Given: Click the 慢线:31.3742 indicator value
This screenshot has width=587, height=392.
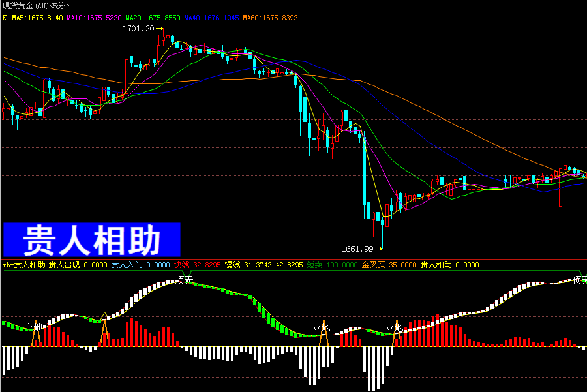Looking at the screenshot, I should click(248, 265).
